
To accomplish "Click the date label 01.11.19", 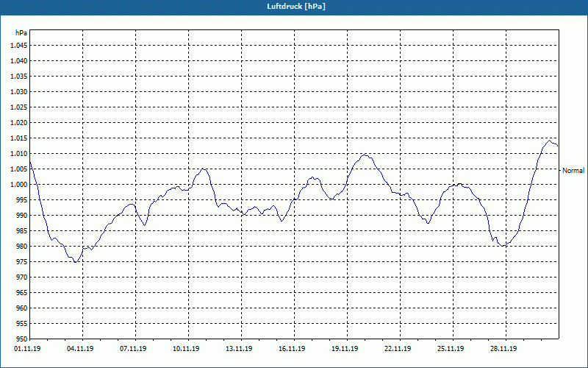I will [x=27, y=349].
